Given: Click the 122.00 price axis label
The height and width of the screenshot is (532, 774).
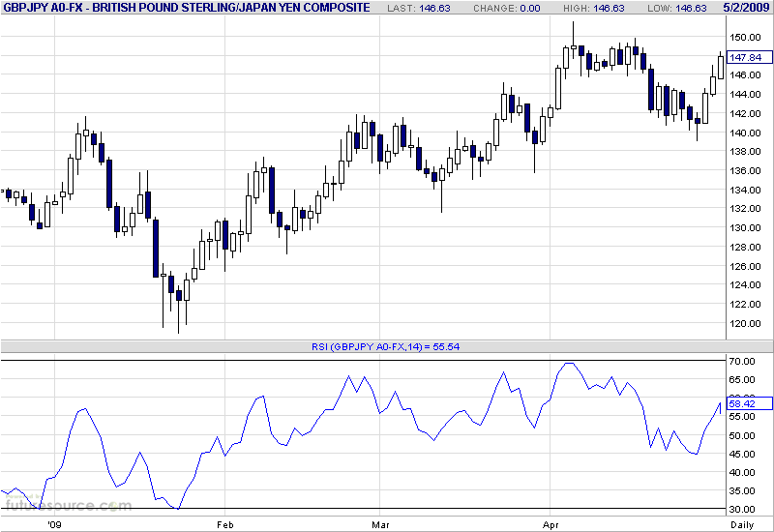Looking at the screenshot, I should pos(745,305).
